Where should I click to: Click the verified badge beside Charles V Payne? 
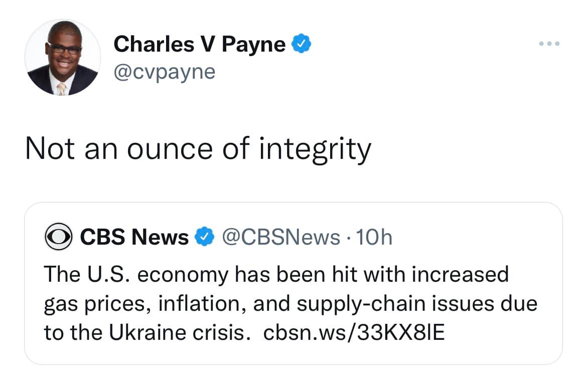[302, 45]
